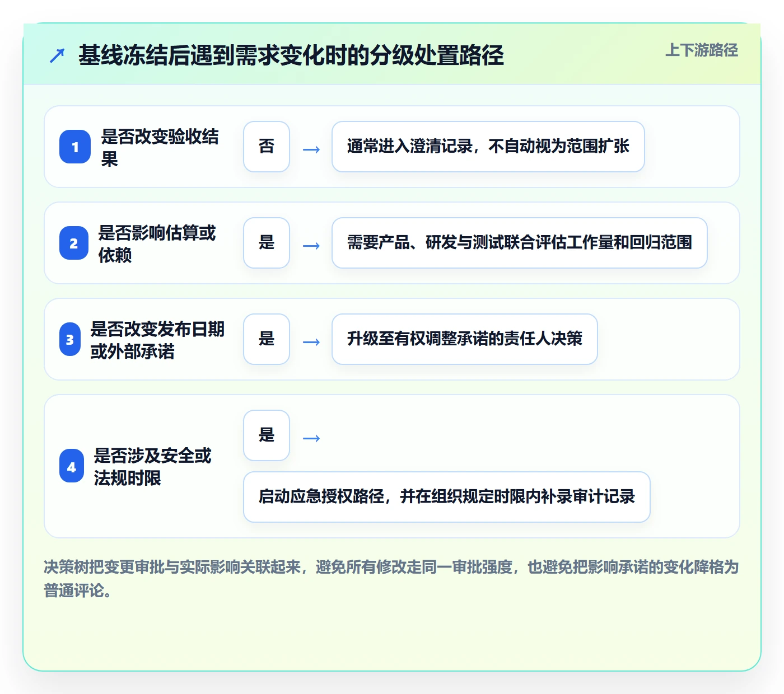Select the question "是否影响估算或依赖"
Viewport: 784px width, 694px height.
click(157, 243)
